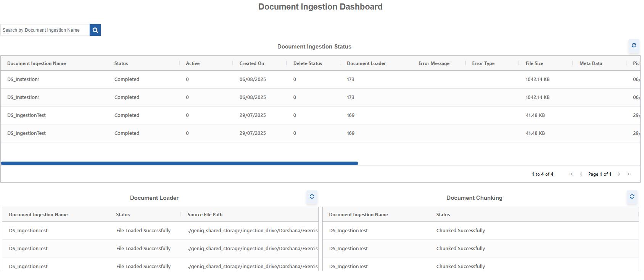Click third Chunked Successfully cell

[x=460, y=267]
